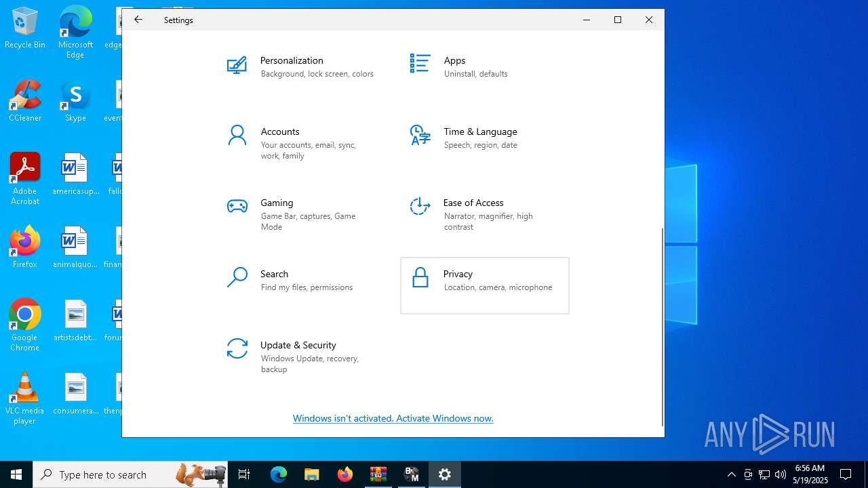Show hidden system tray icons
The height and width of the screenshot is (488, 868).
pyautogui.click(x=731, y=474)
